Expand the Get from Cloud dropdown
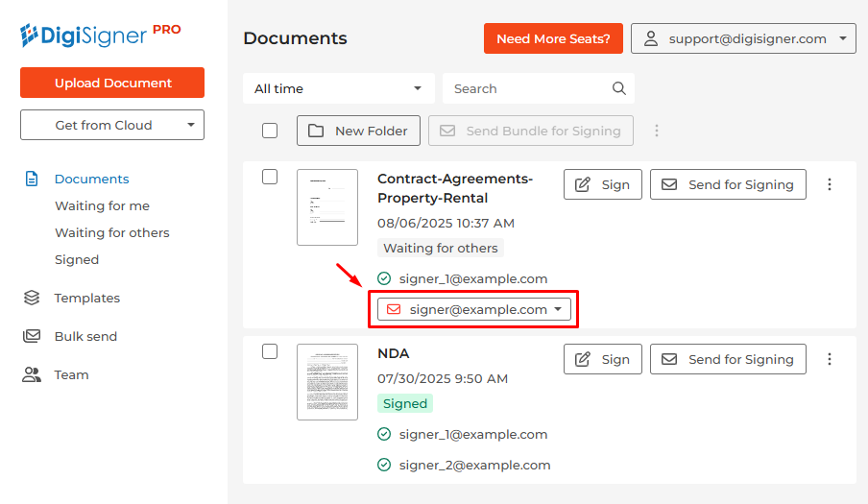 pyautogui.click(x=112, y=125)
